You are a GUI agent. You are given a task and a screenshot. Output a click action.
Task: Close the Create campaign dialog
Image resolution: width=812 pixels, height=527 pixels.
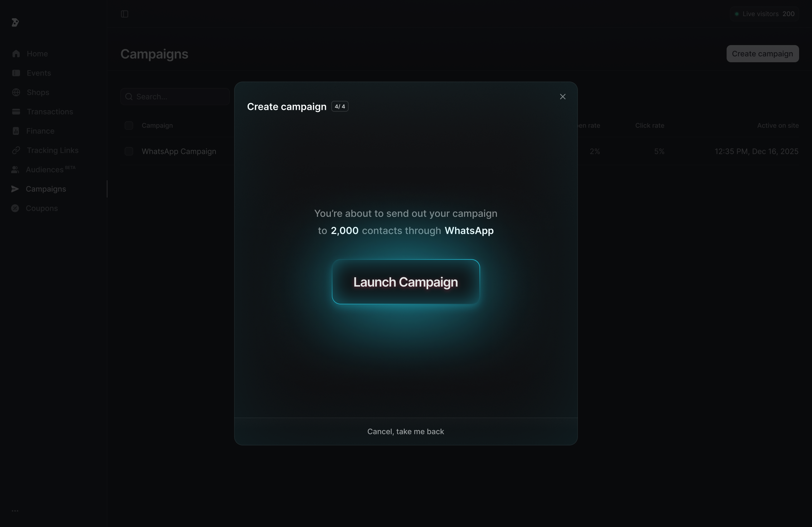pyautogui.click(x=563, y=97)
